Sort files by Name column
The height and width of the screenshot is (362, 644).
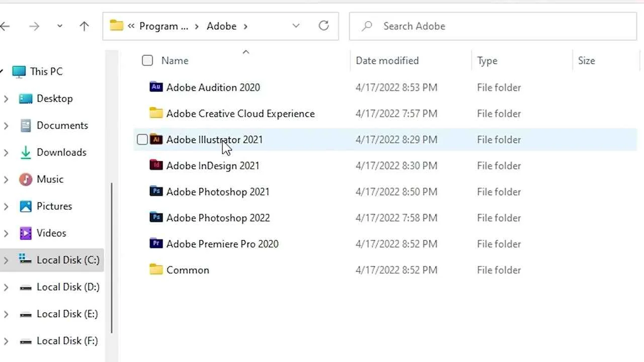[175, 60]
